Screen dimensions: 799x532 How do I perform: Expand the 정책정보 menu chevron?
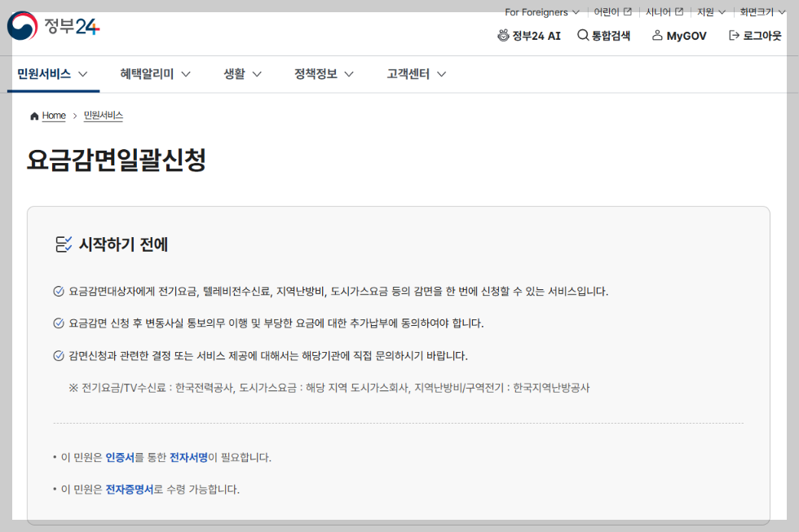click(349, 74)
